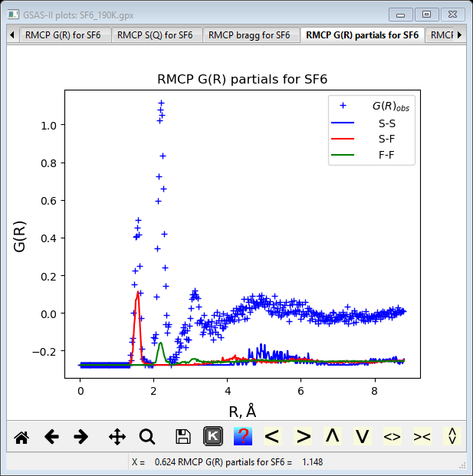Viewport: 473px width, 476px height.
Task: Shift plot left with < button
Action: click(273, 436)
